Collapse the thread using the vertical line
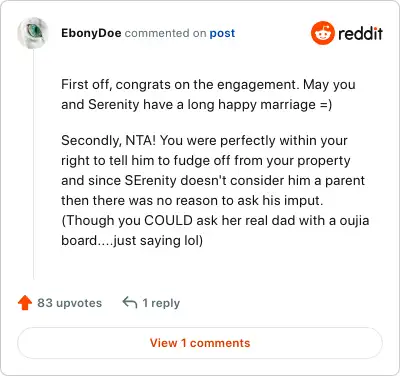 33,164
